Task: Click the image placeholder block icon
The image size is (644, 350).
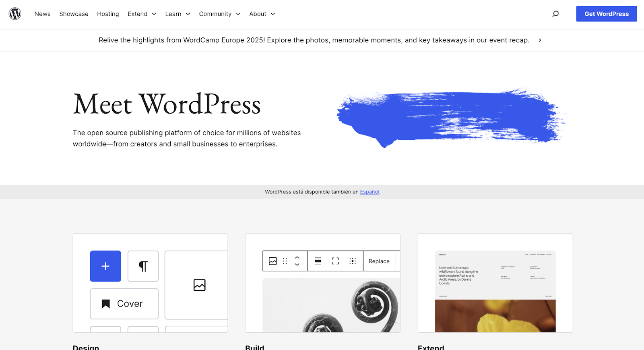Action: pos(199,285)
